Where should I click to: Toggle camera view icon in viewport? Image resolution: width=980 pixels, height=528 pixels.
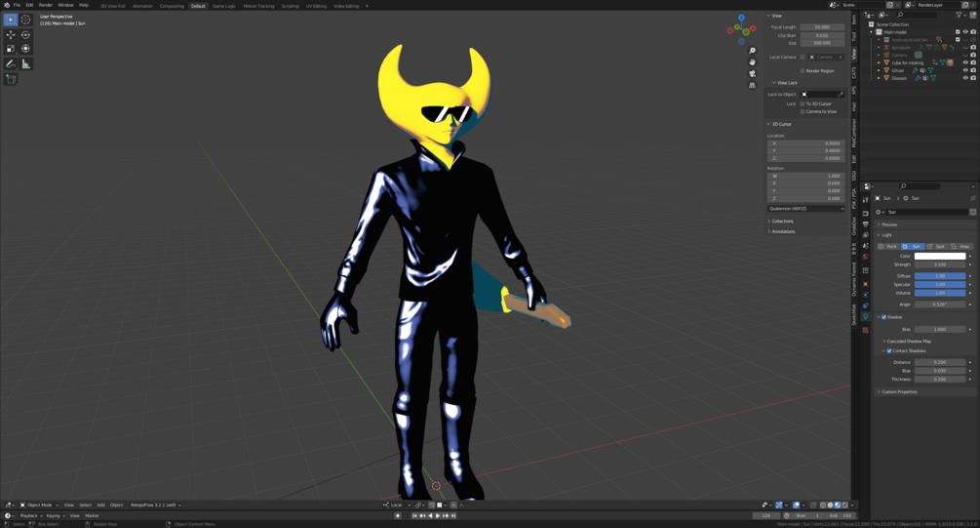[753, 73]
